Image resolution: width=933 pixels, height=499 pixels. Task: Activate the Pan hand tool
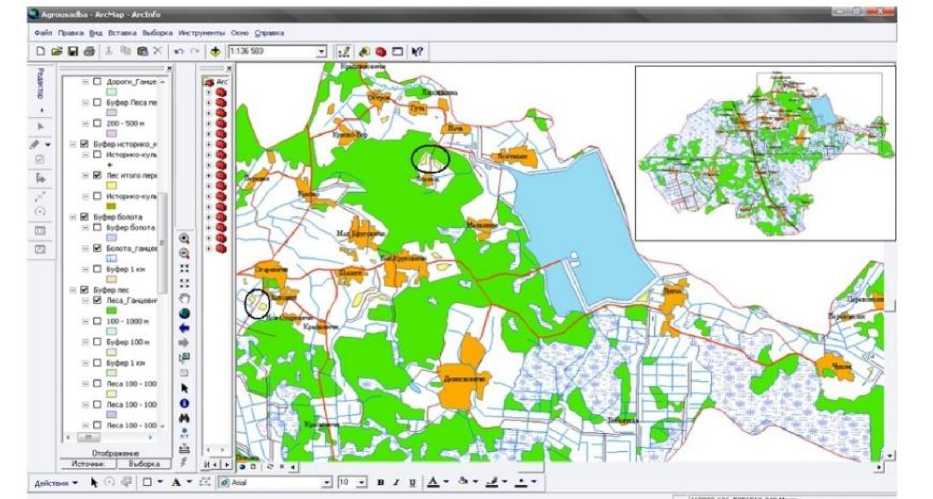click(184, 298)
